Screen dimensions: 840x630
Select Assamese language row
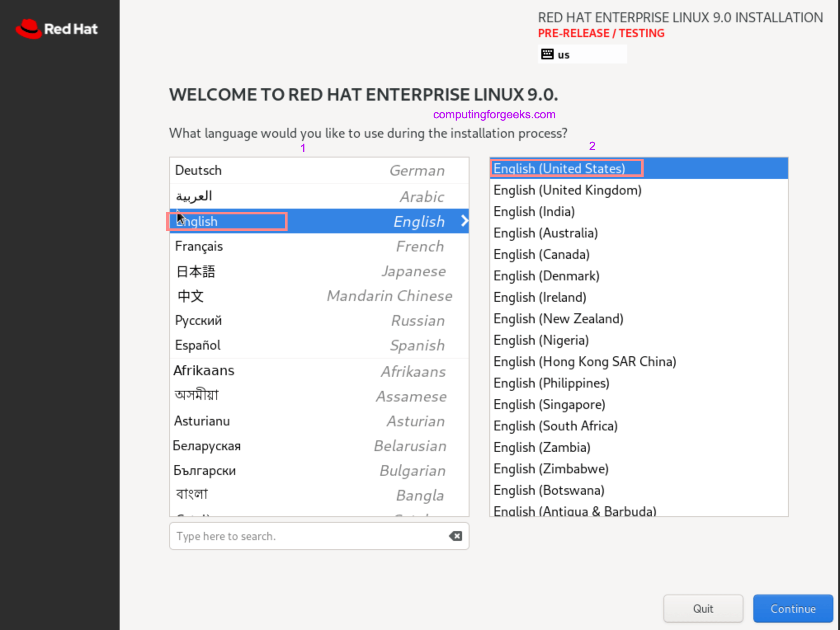pyautogui.click(x=319, y=396)
